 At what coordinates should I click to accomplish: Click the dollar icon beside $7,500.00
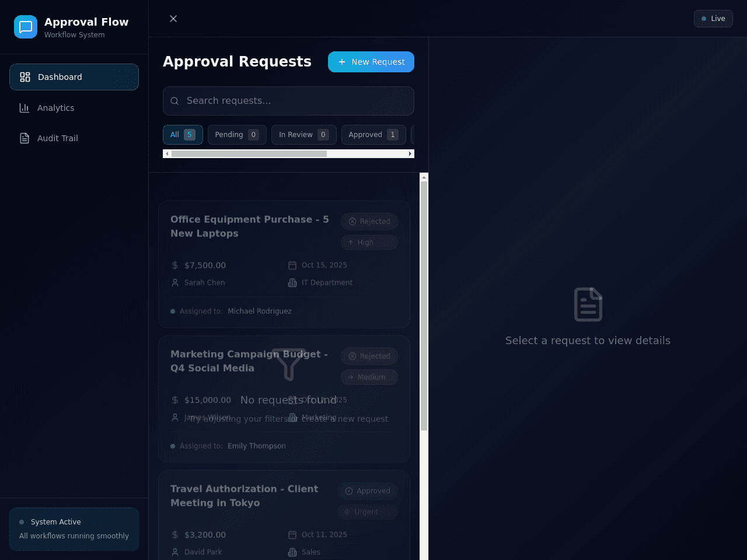[x=175, y=265]
